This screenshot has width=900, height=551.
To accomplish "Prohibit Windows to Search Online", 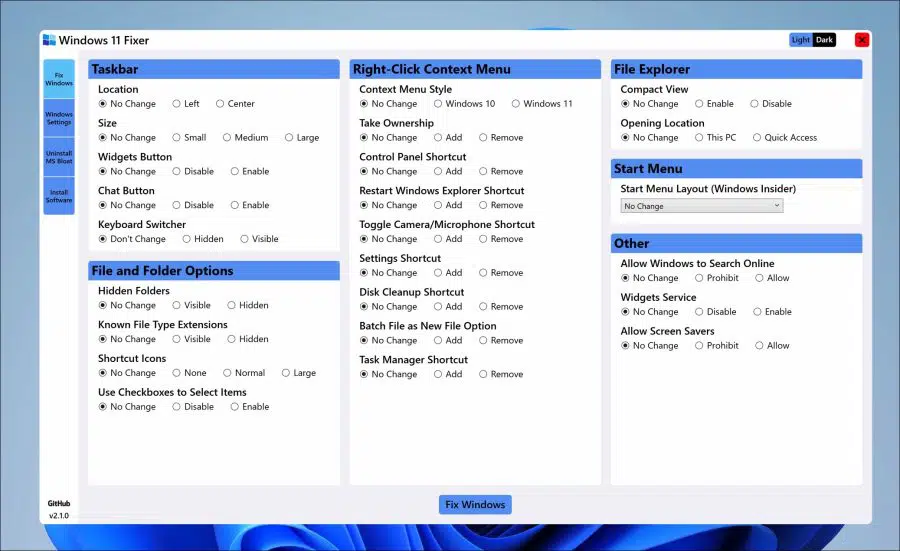I will (717, 278).
